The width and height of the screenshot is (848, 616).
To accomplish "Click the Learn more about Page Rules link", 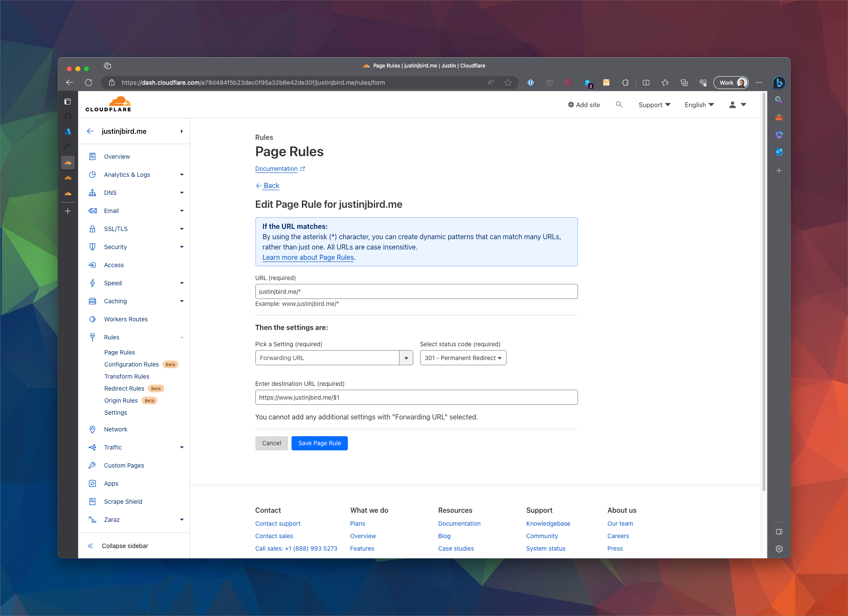I will [308, 257].
